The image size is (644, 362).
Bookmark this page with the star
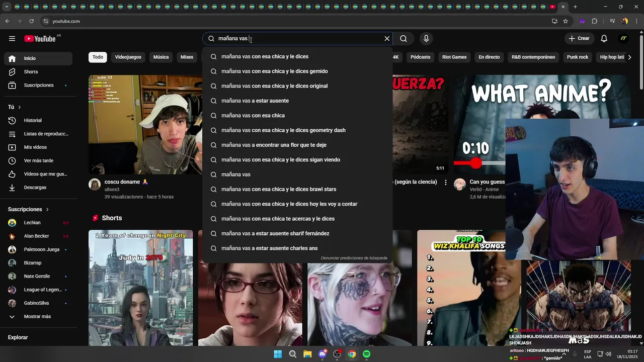566,21
